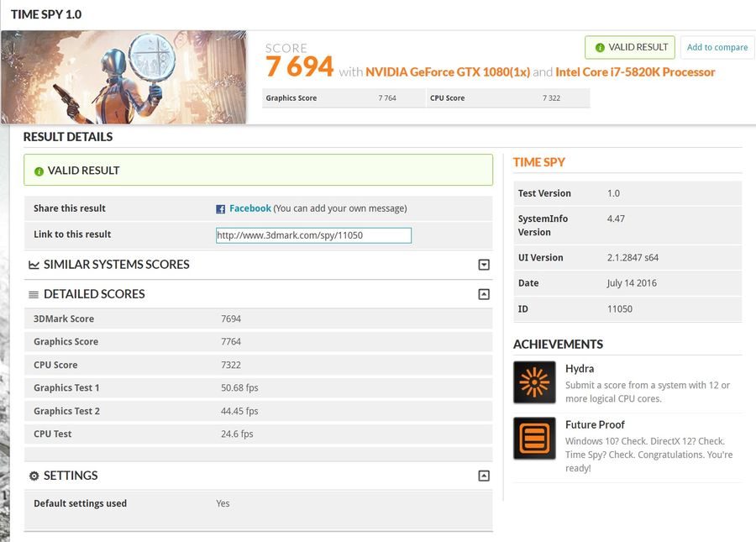Click the Hydra achievement icon
This screenshot has width=756, height=542.
pos(534,382)
